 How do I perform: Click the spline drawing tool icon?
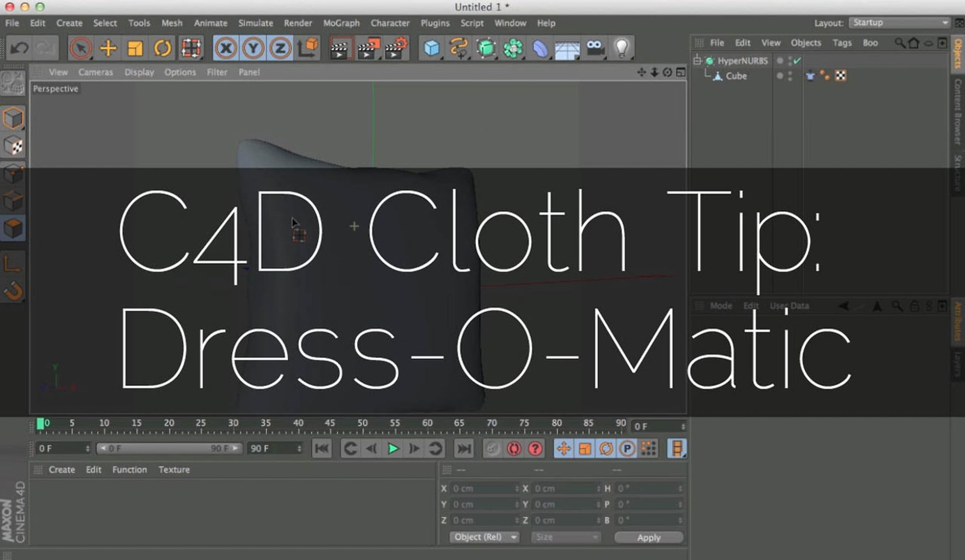click(x=459, y=48)
